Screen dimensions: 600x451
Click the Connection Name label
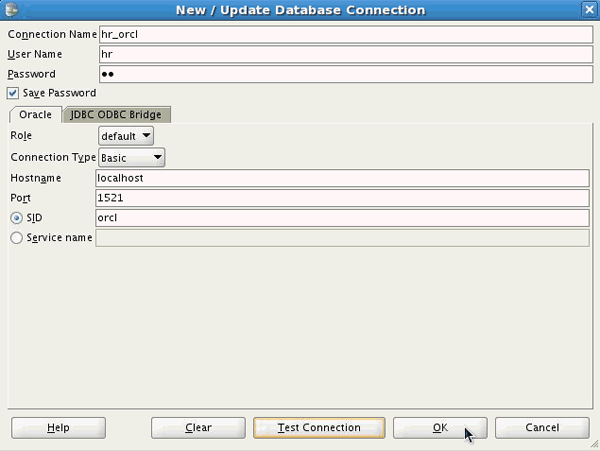point(52,34)
